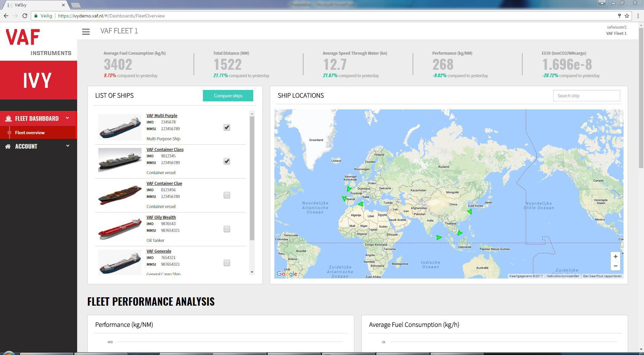The width and height of the screenshot is (644, 355).
Task: Click the Compare ships button
Action: coord(228,96)
